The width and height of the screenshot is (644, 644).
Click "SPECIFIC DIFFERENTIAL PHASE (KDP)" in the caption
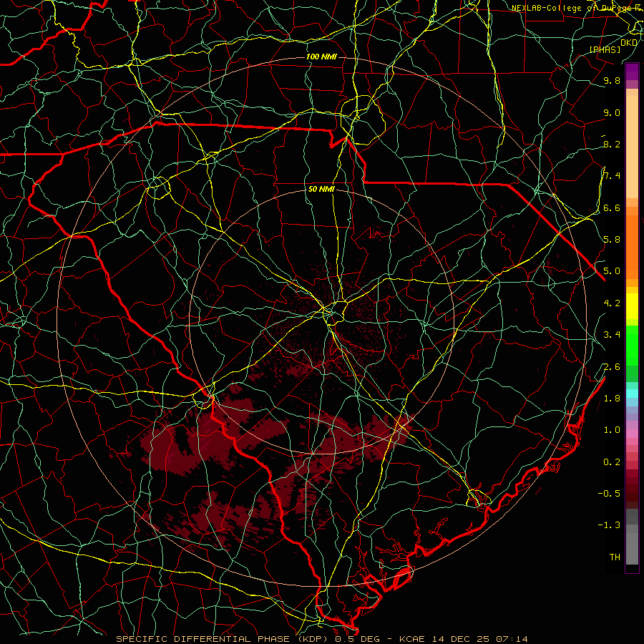pyautogui.click(x=223, y=639)
